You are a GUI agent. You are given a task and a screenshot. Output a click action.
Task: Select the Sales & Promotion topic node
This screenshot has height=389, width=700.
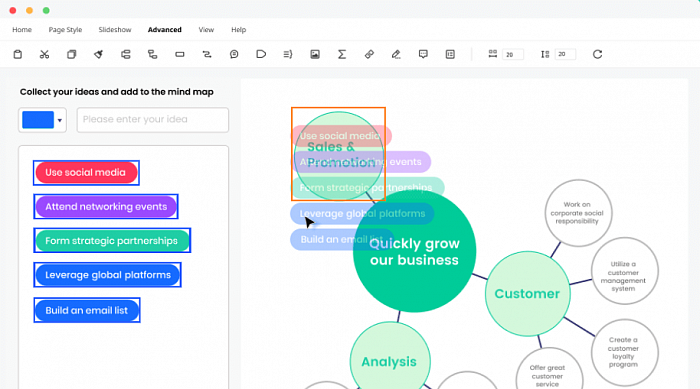339,156
